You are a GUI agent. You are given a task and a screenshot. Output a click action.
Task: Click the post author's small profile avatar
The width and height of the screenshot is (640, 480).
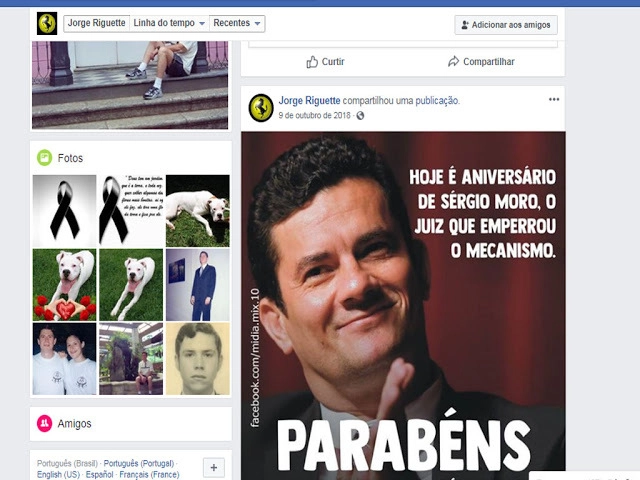click(261, 107)
